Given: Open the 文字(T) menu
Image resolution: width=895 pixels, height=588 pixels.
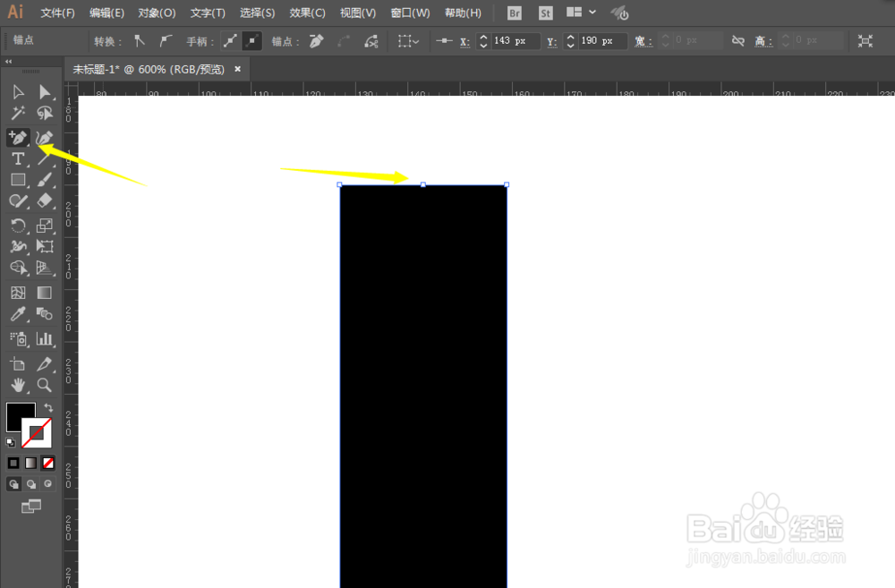Looking at the screenshot, I should (208, 13).
